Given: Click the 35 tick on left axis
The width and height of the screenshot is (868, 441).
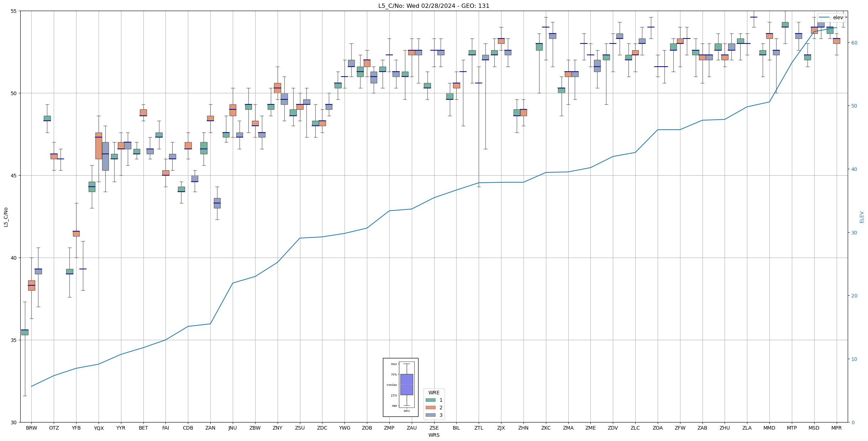Looking at the screenshot, I should click(x=14, y=340).
